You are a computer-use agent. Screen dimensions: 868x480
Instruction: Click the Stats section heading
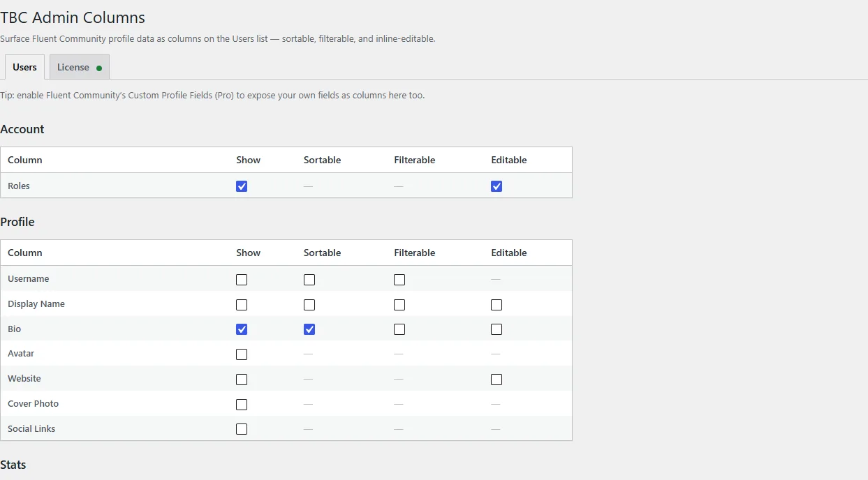click(13, 465)
